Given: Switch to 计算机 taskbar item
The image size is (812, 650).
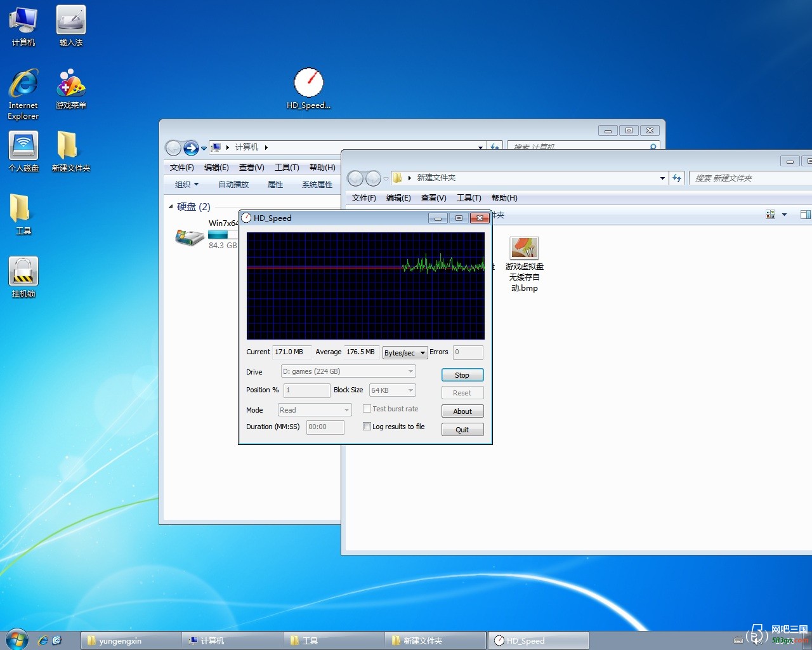Looking at the screenshot, I should click(233, 640).
